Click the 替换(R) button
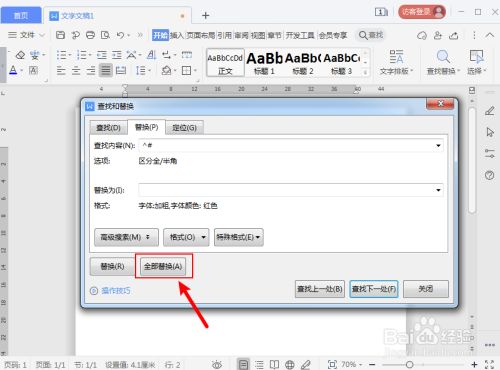Screen dimensions: 500x370 (x=112, y=266)
